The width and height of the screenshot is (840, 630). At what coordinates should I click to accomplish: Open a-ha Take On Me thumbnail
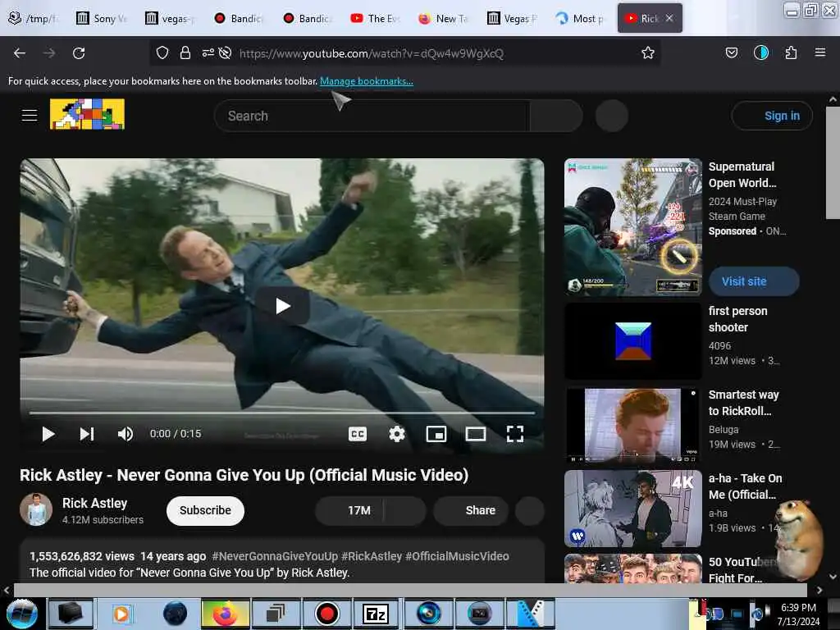(633, 509)
